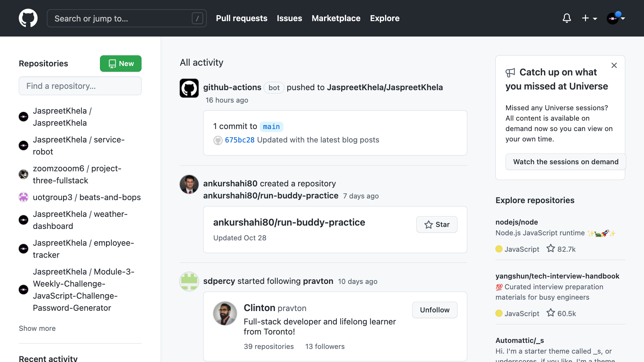
Task: Open JaspreetKhela / JaspreetKhela repository
Action: point(62,117)
